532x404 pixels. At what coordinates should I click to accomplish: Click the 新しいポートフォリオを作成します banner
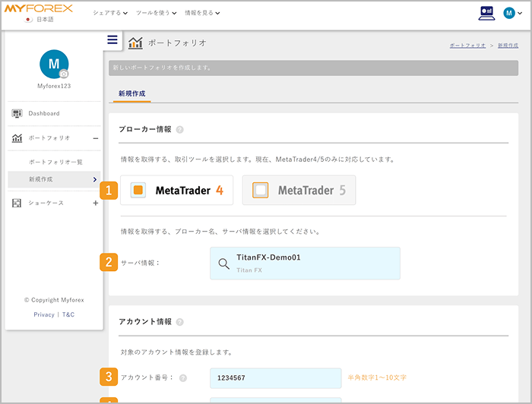click(313, 68)
